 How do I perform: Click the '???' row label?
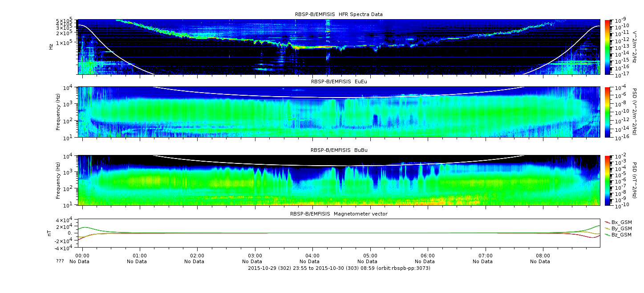[60, 261]
